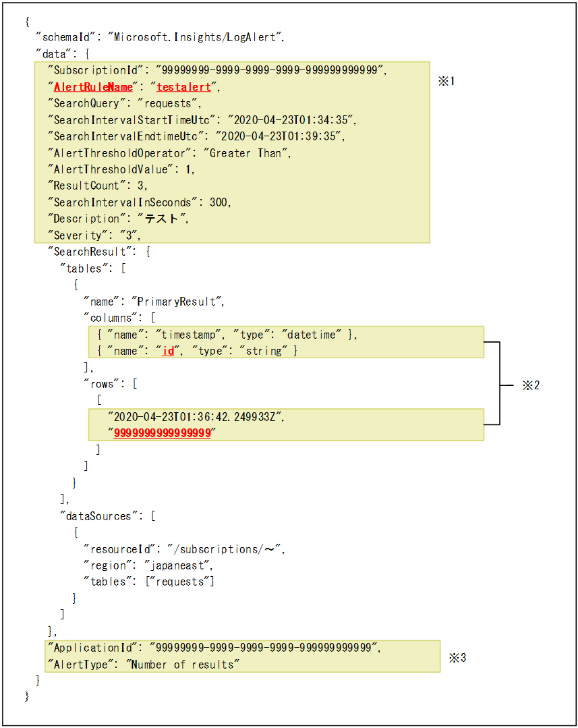Click the "tables": [ line under SearchResult
578x728 pixels.
[x=93, y=269]
